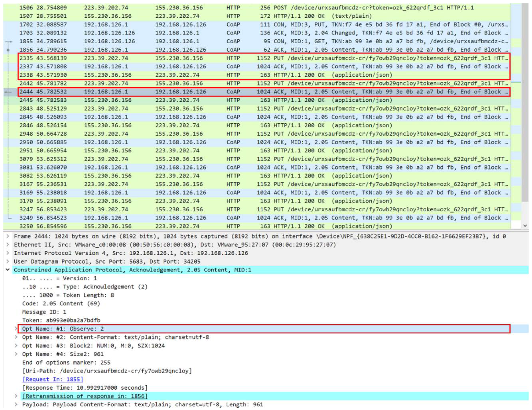Expand the Frame 2444 details row
This screenshot has height=410, width=532.
click(8, 236)
